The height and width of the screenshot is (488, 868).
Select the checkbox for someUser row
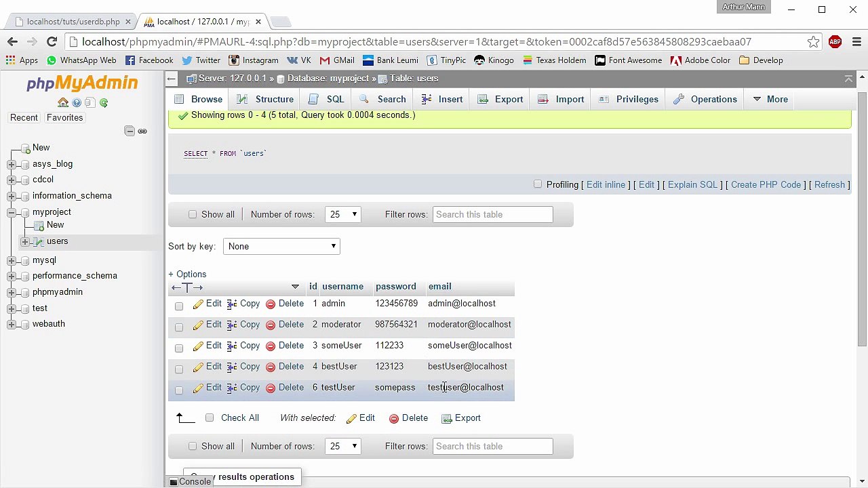(x=179, y=348)
